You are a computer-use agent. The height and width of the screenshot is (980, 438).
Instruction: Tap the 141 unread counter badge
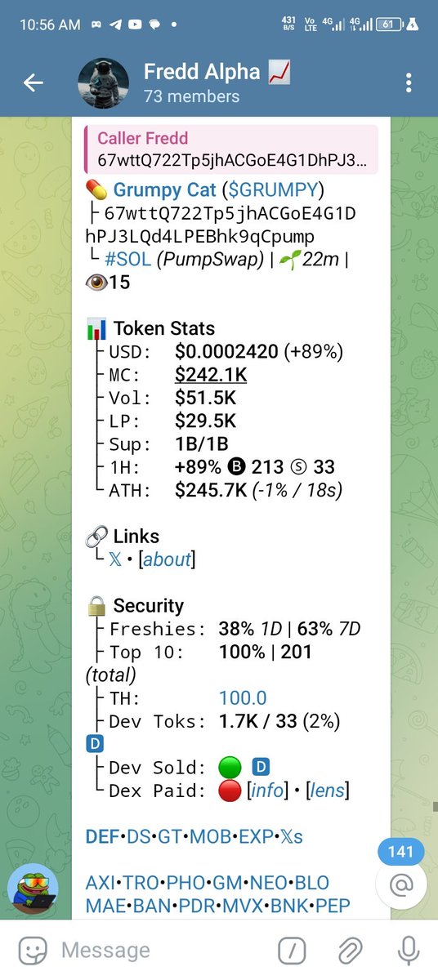pyautogui.click(x=401, y=852)
